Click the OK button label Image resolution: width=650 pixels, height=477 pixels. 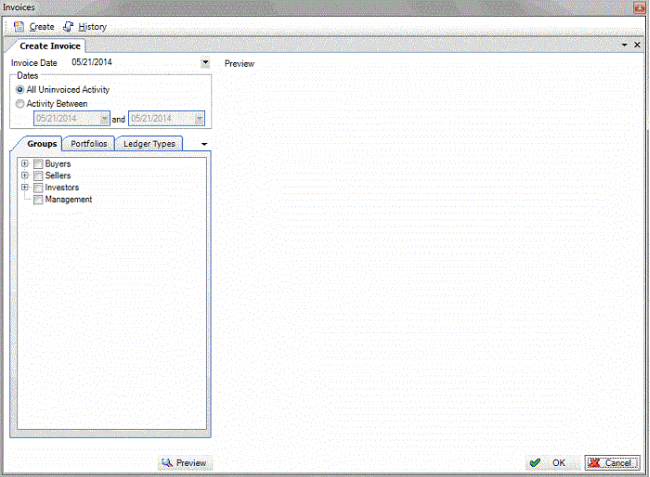click(x=558, y=463)
